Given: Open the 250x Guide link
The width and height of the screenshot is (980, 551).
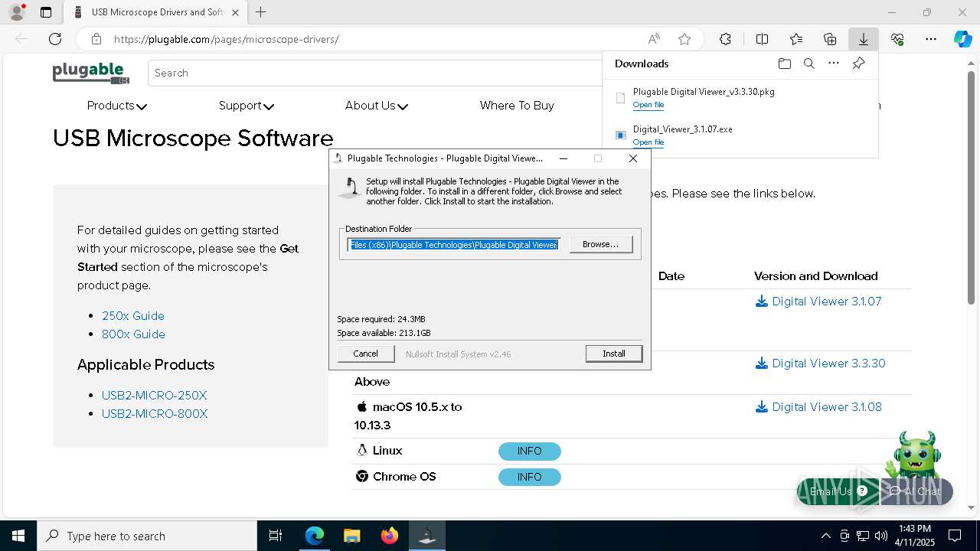Looking at the screenshot, I should [133, 315].
